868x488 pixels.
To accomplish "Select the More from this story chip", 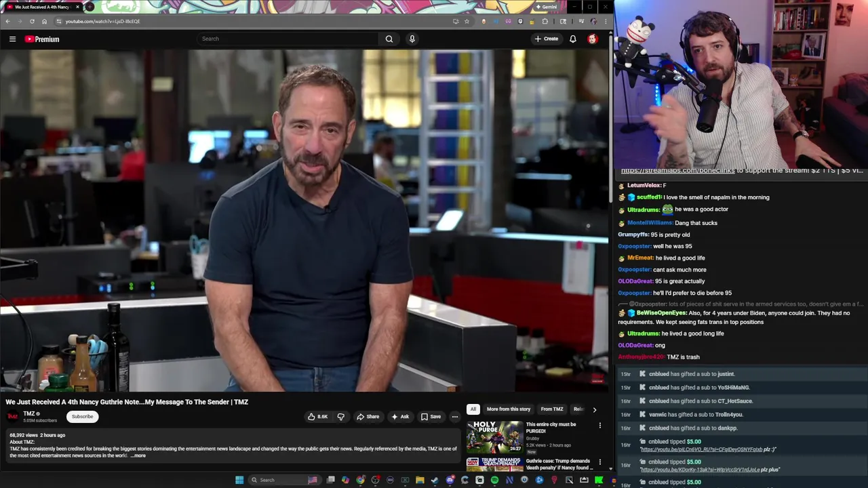I will (509, 409).
